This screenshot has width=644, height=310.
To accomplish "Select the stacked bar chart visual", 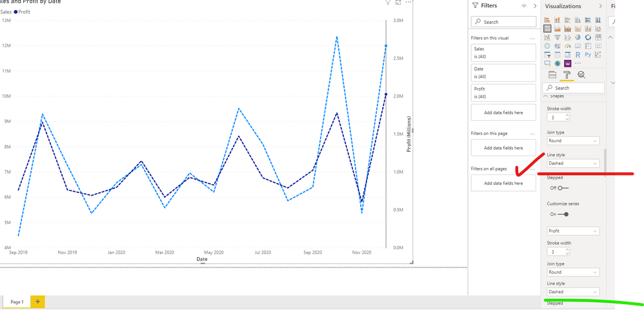I will point(547,20).
